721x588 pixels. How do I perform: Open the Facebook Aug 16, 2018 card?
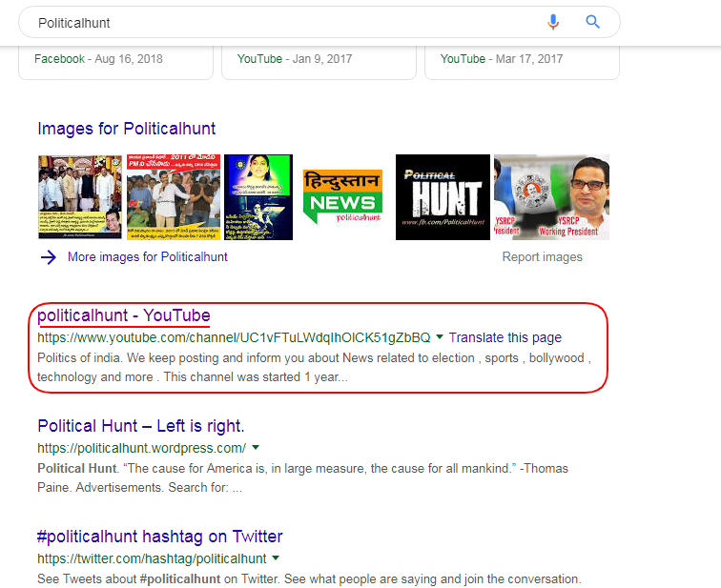116,63
